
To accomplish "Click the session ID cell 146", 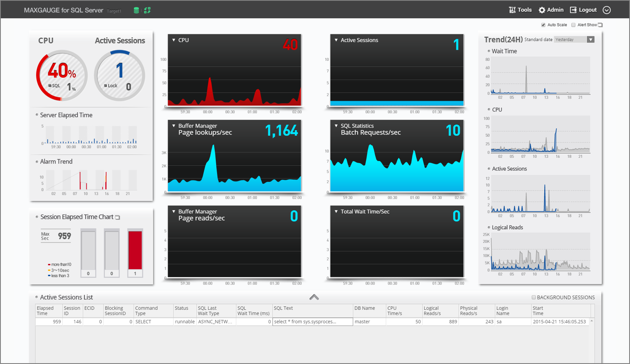I will [72, 322].
